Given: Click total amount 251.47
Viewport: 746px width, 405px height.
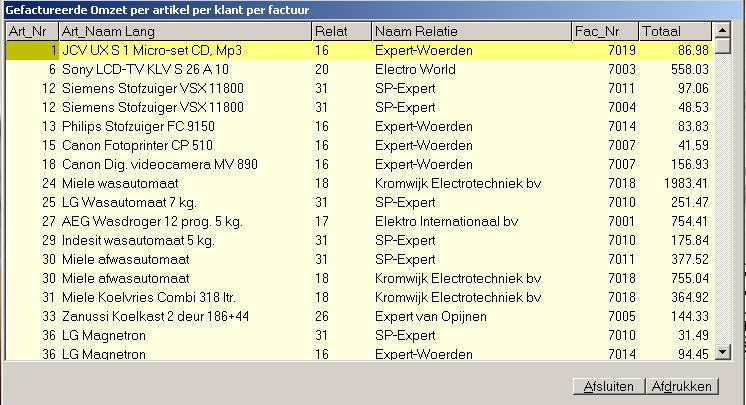Looking at the screenshot, I should point(690,203).
